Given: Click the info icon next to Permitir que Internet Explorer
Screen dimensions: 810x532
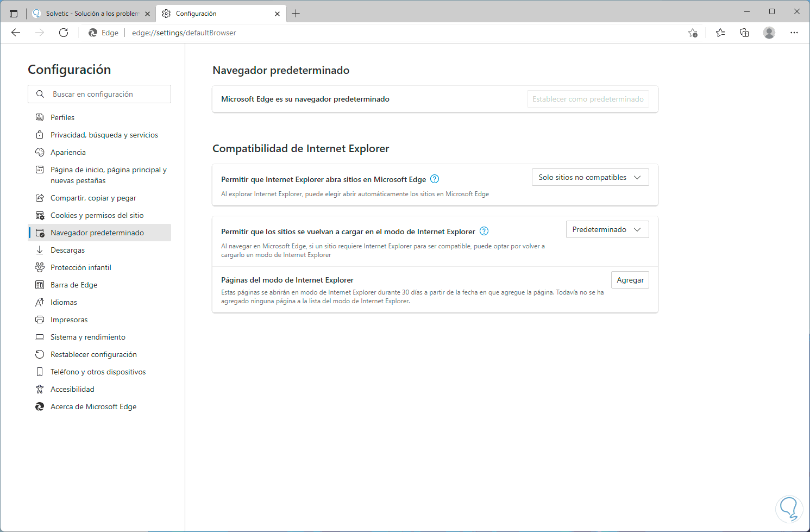Looking at the screenshot, I should (x=435, y=179).
